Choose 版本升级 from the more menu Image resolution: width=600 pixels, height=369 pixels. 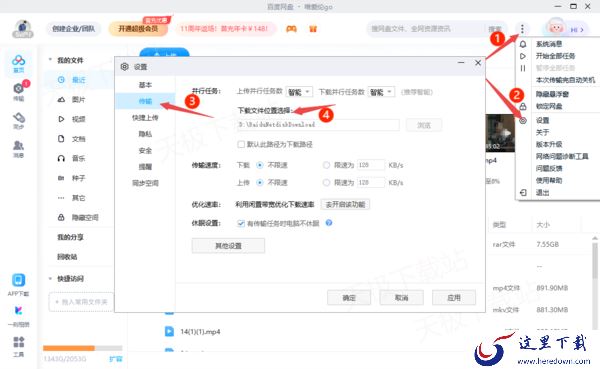[549, 144]
